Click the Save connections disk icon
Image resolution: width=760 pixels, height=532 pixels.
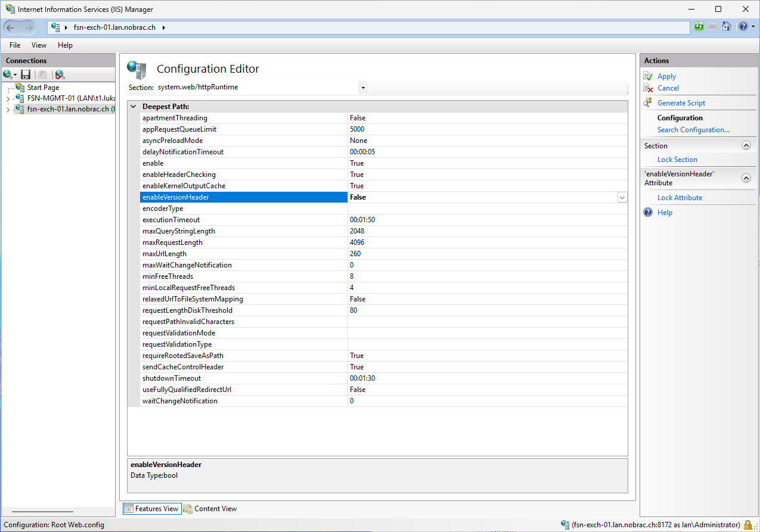click(26, 74)
